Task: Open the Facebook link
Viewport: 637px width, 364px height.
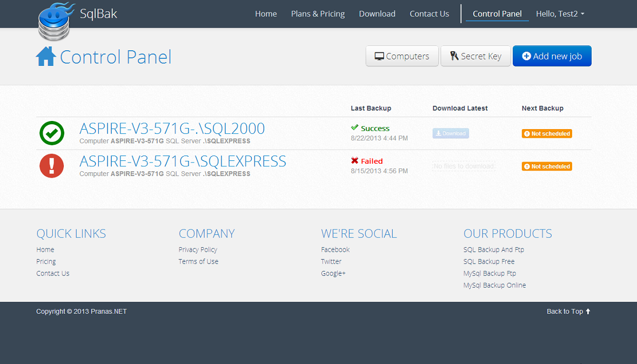Action: (x=335, y=250)
